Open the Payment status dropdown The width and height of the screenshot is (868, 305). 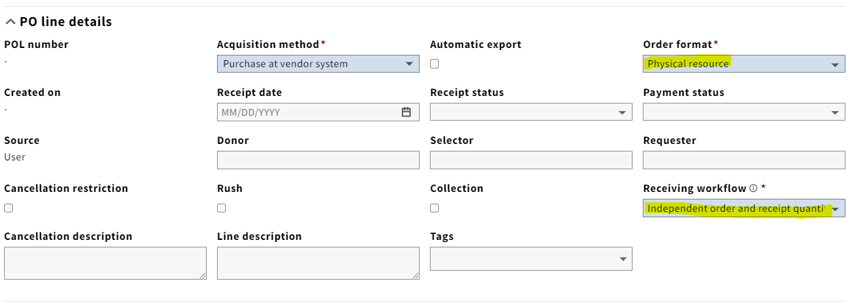744,112
